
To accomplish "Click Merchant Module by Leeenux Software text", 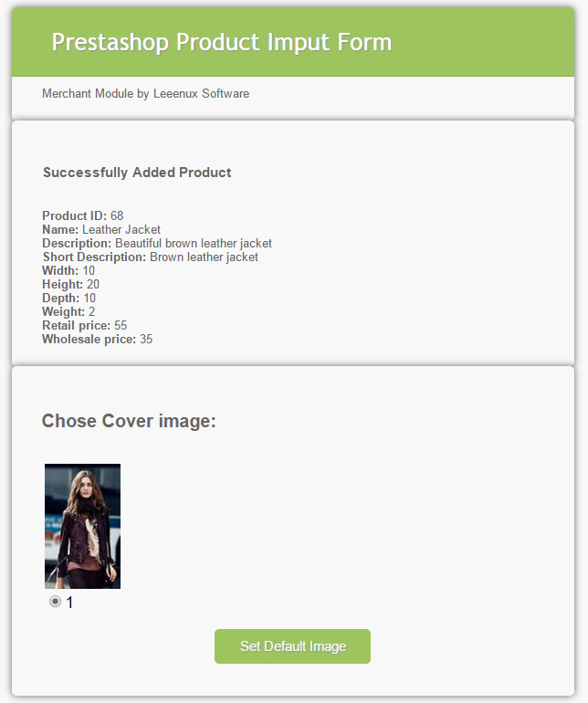I will (146, 94).
